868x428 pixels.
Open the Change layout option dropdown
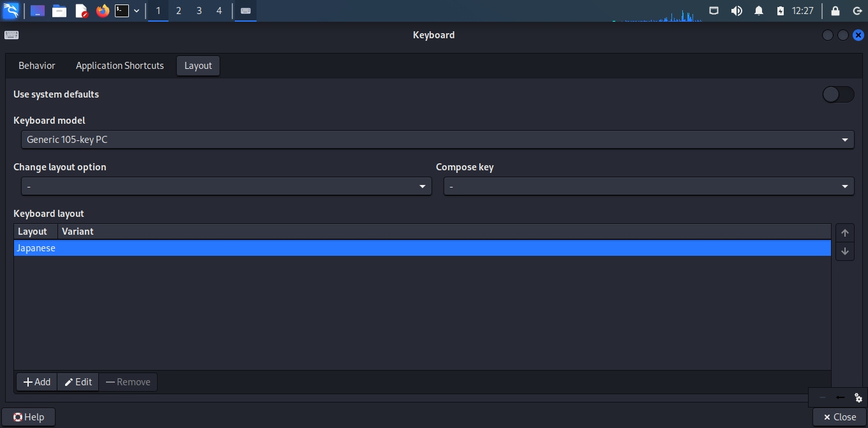[226, 186]
